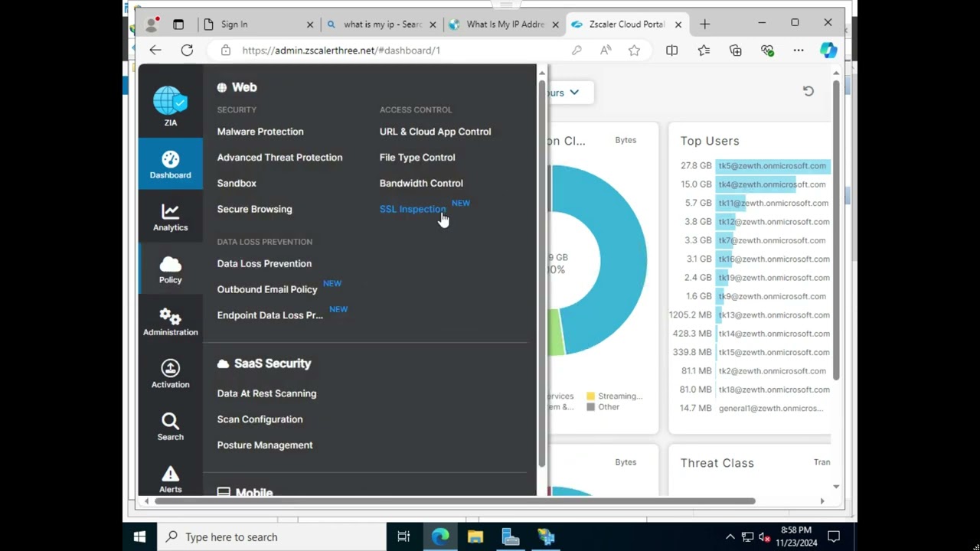Click the dashboard refresh icon
This screenshot has height=551, width=980.
point(808,91)
